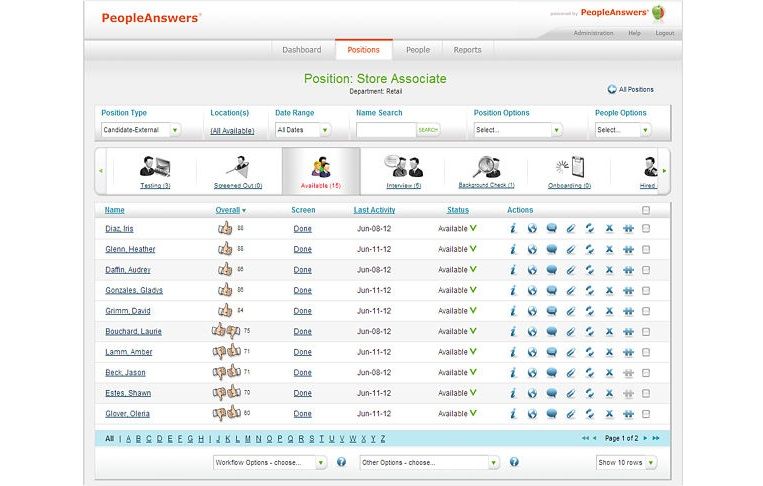Click paperclip attachment icon for Gonzales, Gladys
This screenshot has height=486, width=763.
[x=570, y=290]
